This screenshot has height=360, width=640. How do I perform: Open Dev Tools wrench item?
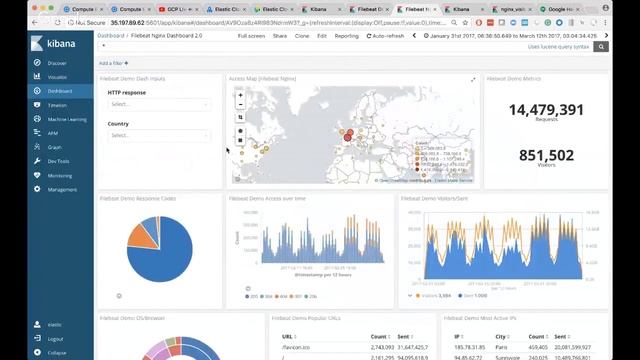click(58, 161)
